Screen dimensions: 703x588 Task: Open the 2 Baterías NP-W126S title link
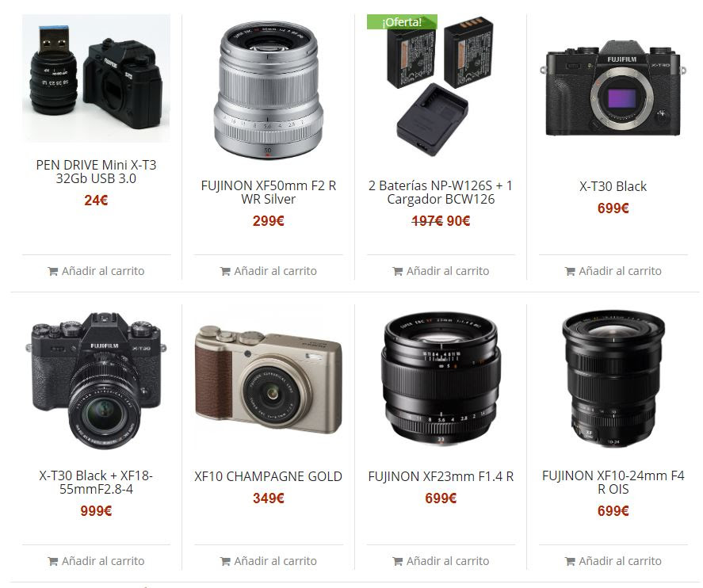(x=441, y=193)
